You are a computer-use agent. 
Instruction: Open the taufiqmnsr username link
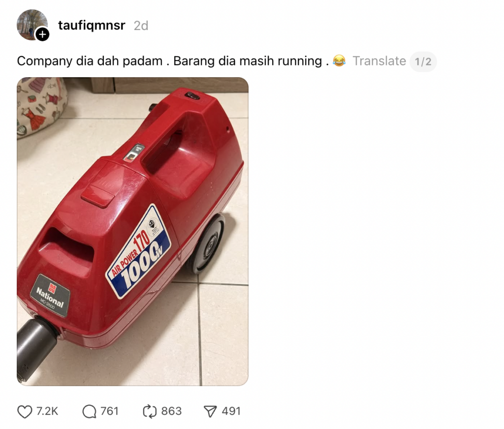click(x=92, y=25)
